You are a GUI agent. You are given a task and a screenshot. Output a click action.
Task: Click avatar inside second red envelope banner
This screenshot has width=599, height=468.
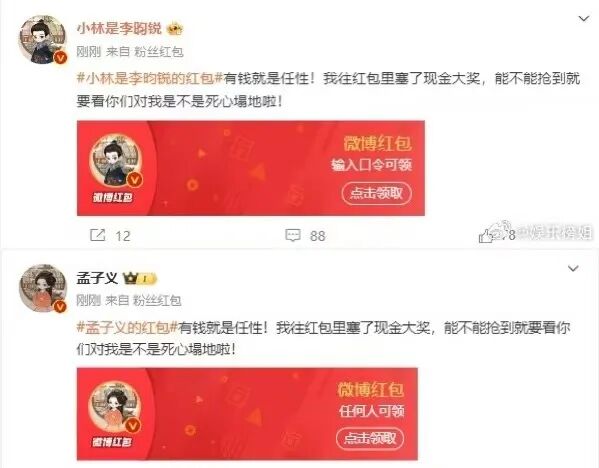tap(115, 408)
